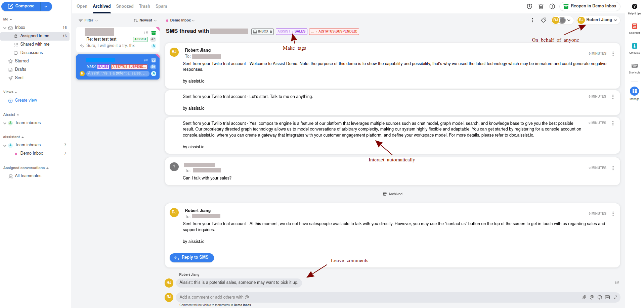Image resolution: width=644 pixels, height=308 pixels.
Task: Click the emoji icon in comment box
Action: tap(600, 297)
